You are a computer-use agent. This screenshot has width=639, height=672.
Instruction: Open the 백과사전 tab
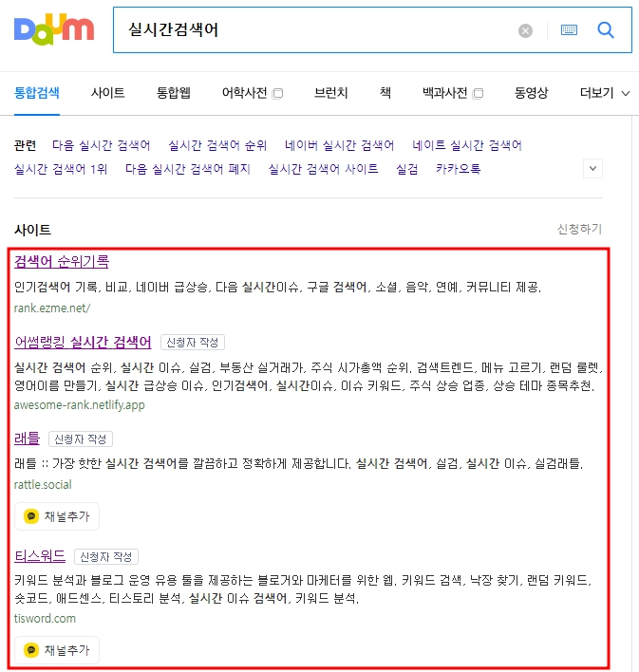click(444, 93)
